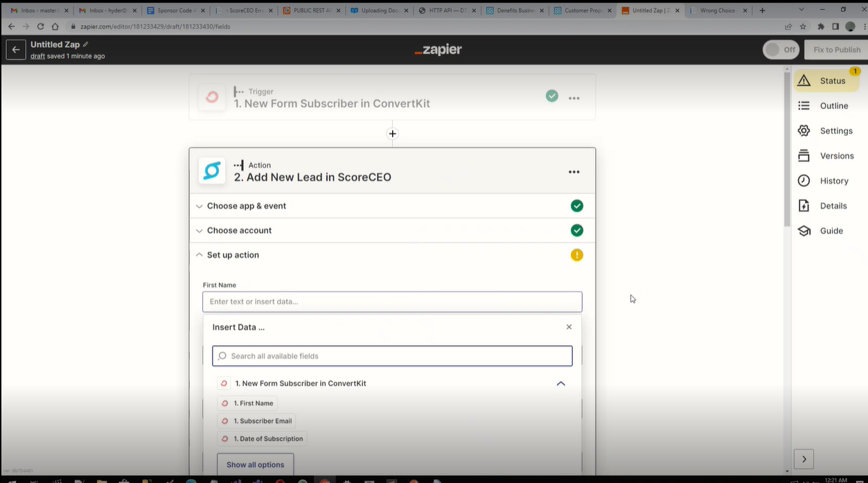Open the Details panel
The width and height of the screenshot is (868, 483).
(x=826, y=206)
